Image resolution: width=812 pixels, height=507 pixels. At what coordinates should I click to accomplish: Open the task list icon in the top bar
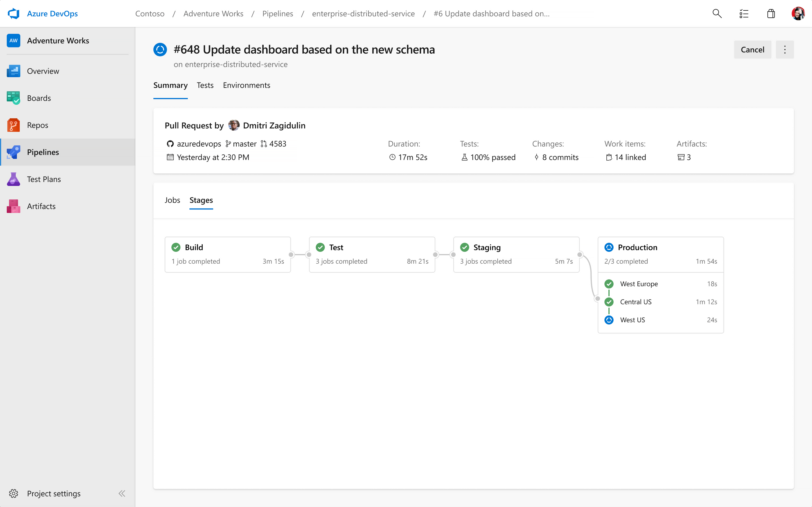click(744, 13)
